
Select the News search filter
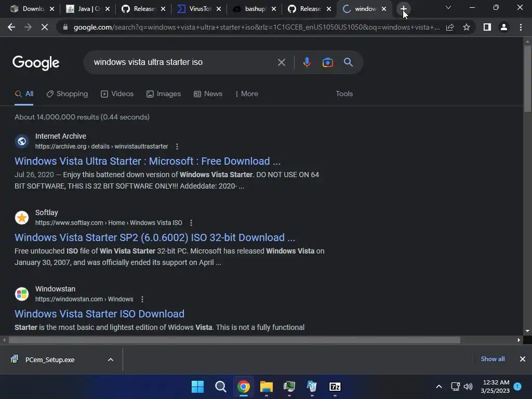pos(208,94)
